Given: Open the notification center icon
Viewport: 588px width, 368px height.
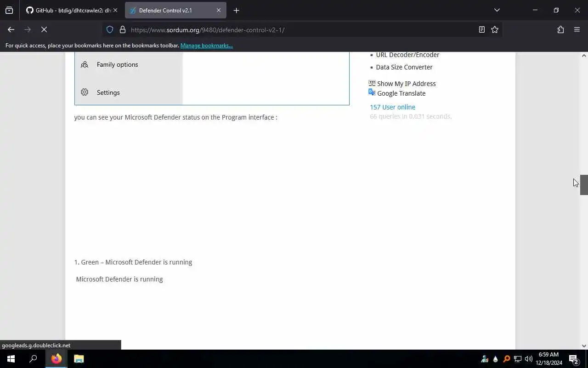Looking at the screenshot, I should [574, 359].
